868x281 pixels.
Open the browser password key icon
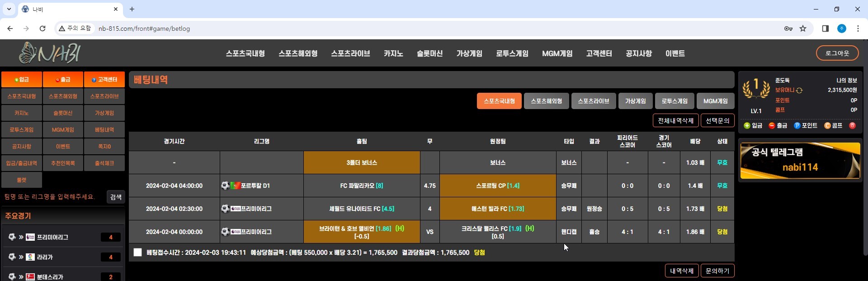(788, 29)
